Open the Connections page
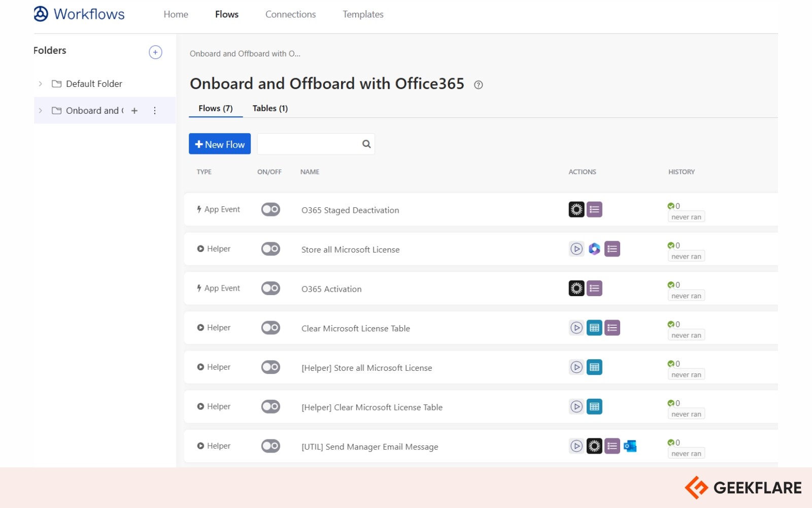This screenshot has width=812, height=508. pyautogui.click(x=291, y=14)
